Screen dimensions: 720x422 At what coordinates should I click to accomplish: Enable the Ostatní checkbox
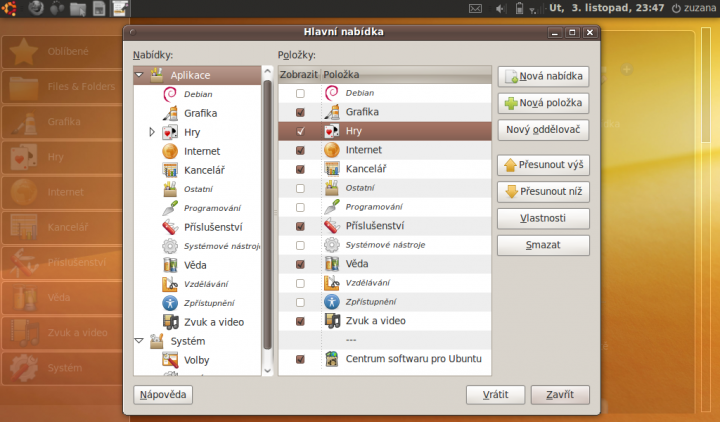[x=300, y=188]
